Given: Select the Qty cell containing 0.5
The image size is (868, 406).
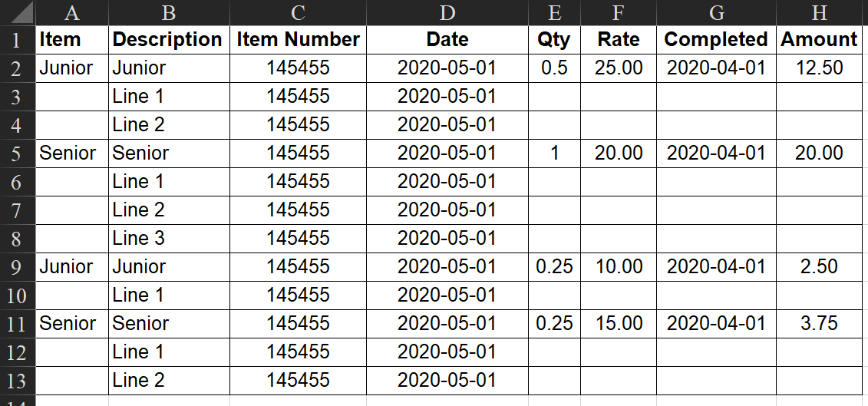Looking at the screenshot, I should pos(554,68).
